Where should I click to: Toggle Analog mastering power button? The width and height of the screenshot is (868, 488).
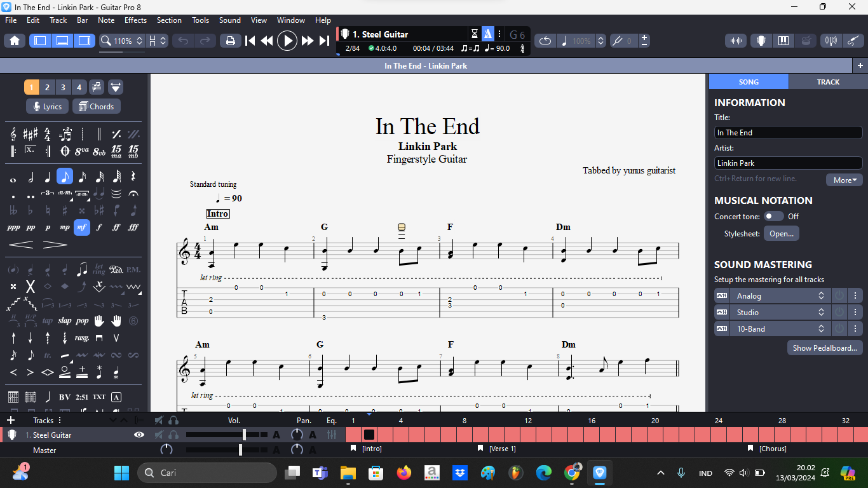click(x=839, y=295)
